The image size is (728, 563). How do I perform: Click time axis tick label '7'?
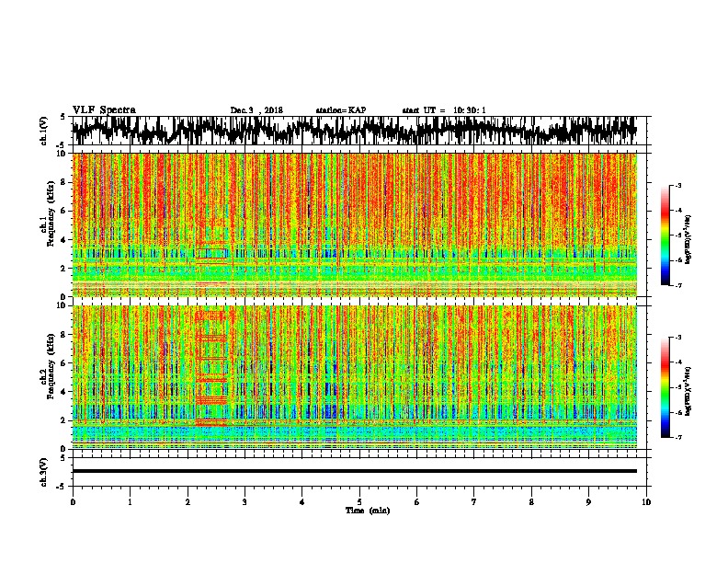[x=474, y=502]
